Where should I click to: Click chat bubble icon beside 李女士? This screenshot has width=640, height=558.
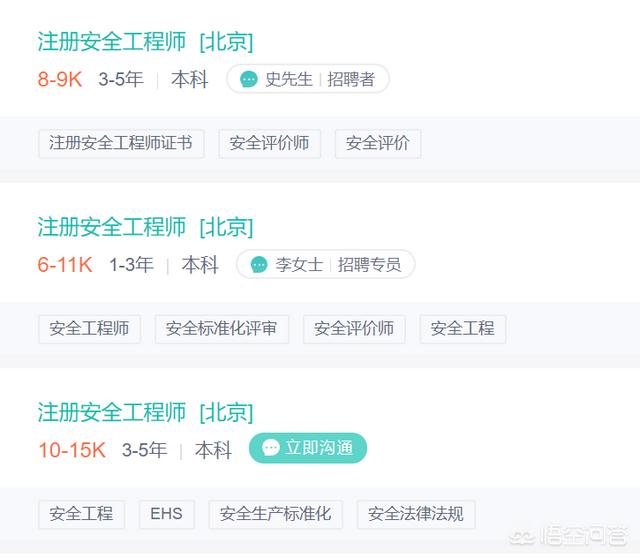tap(259, 265)
